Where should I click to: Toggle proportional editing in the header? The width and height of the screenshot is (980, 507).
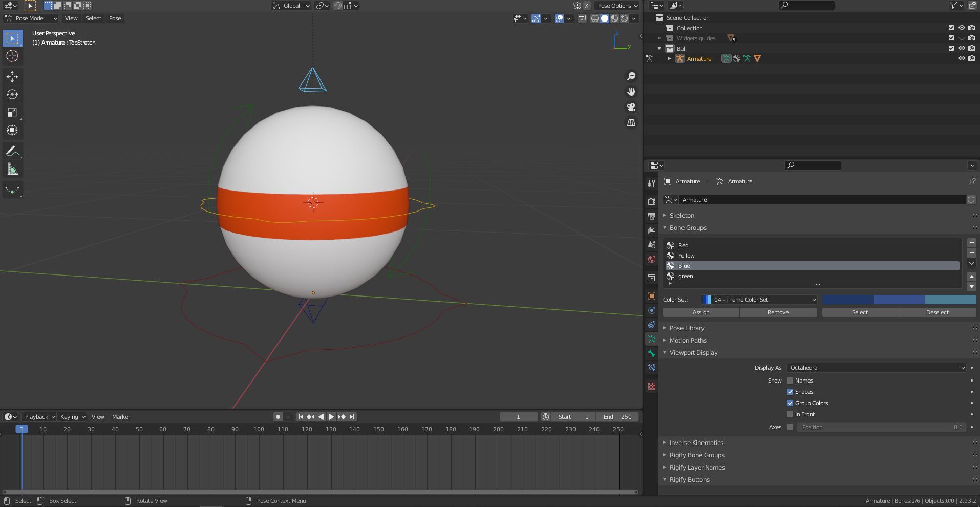(320, 6)
